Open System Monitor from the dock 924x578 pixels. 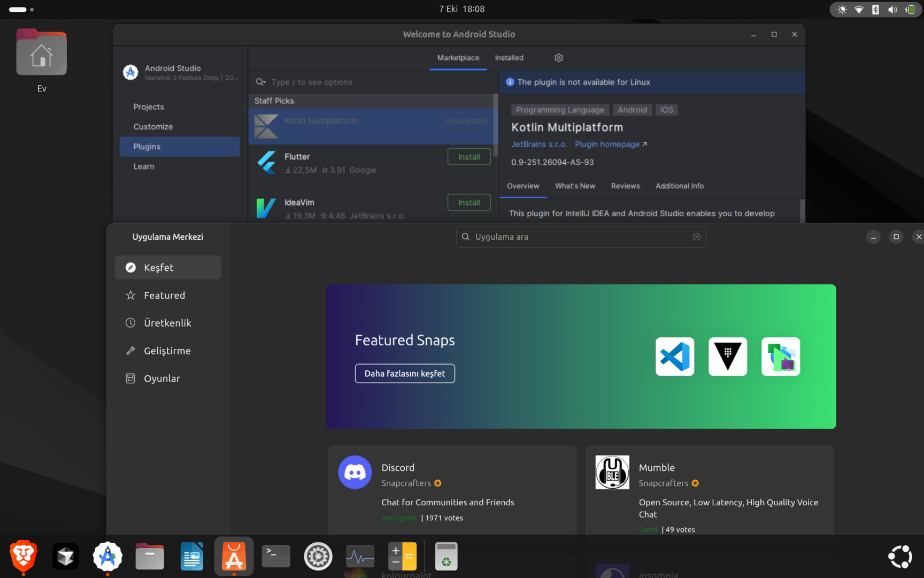pyautogui.click(x=360, y=557)
